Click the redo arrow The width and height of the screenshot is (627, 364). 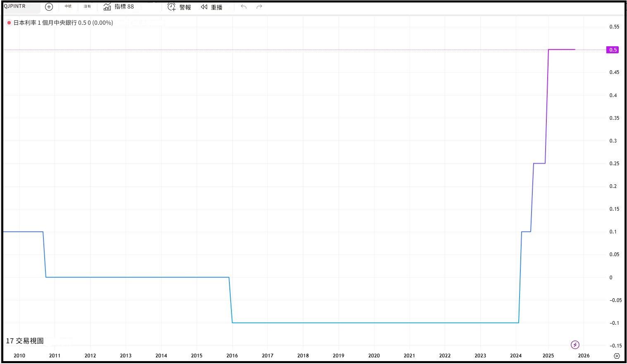pos(259,7)
